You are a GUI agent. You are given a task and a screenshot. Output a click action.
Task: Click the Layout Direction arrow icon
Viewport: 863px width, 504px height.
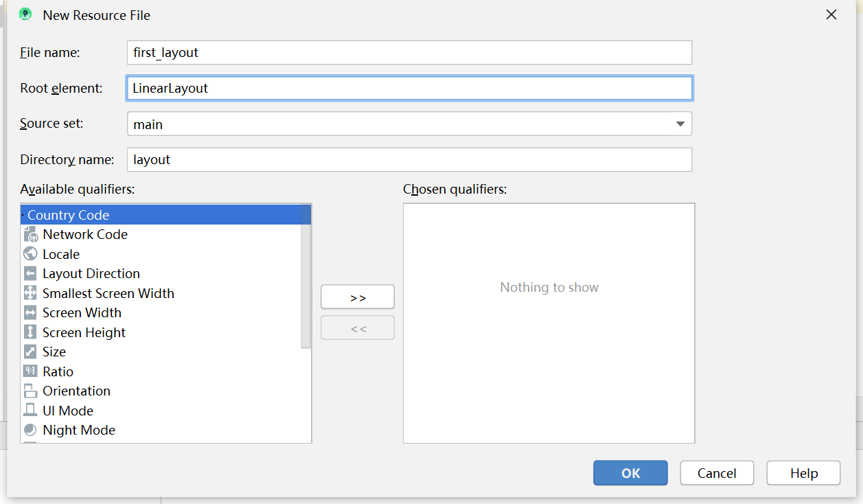(x=30, y=273)
